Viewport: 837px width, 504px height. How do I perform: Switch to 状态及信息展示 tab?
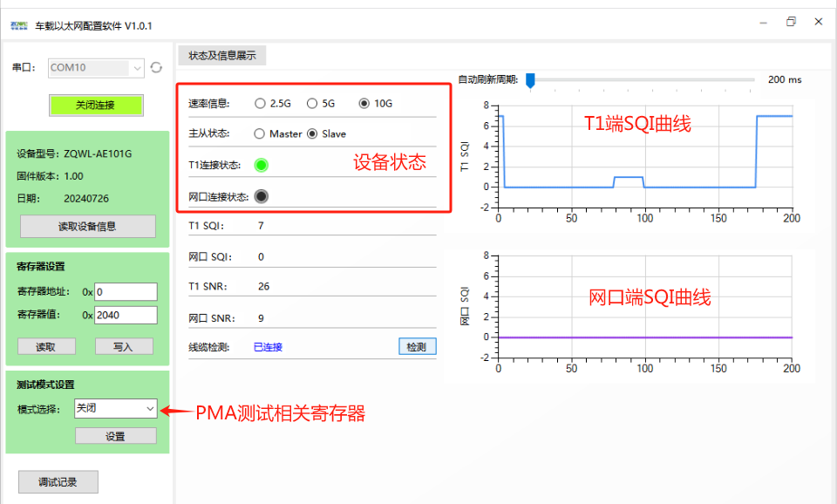tap(222, 56)
